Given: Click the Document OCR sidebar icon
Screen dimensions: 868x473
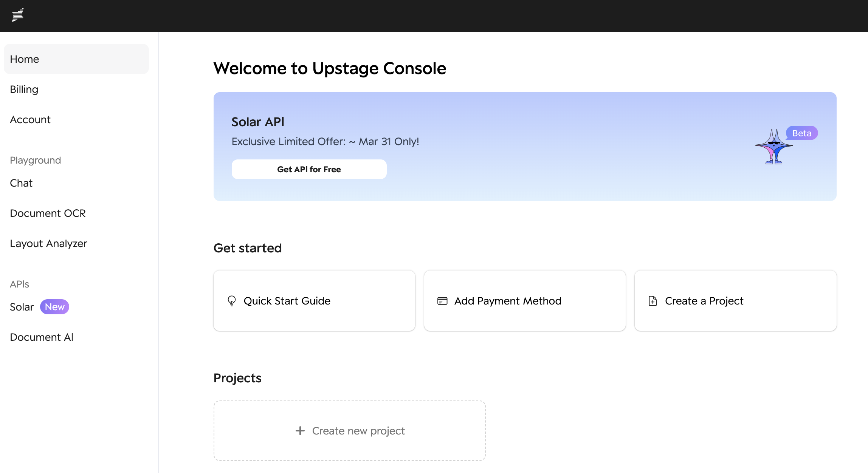Looking at the screenshot, I should point(48,213).
